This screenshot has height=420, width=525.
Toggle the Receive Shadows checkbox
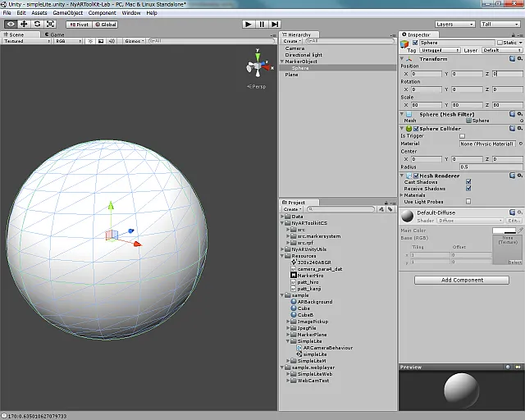click(x=468, y=188)
